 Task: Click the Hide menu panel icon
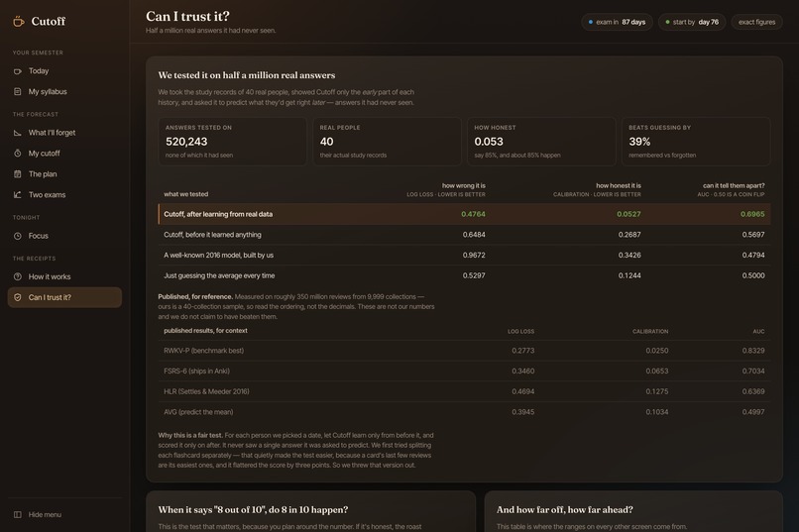[x=17, y=515]
